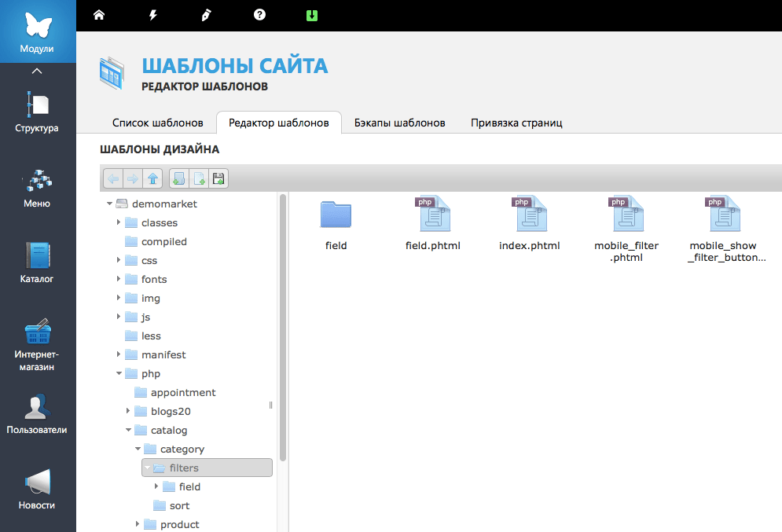Select the mobile_show_filter_button file
This screenshot has height=532, width=782.
click(727, 229)
